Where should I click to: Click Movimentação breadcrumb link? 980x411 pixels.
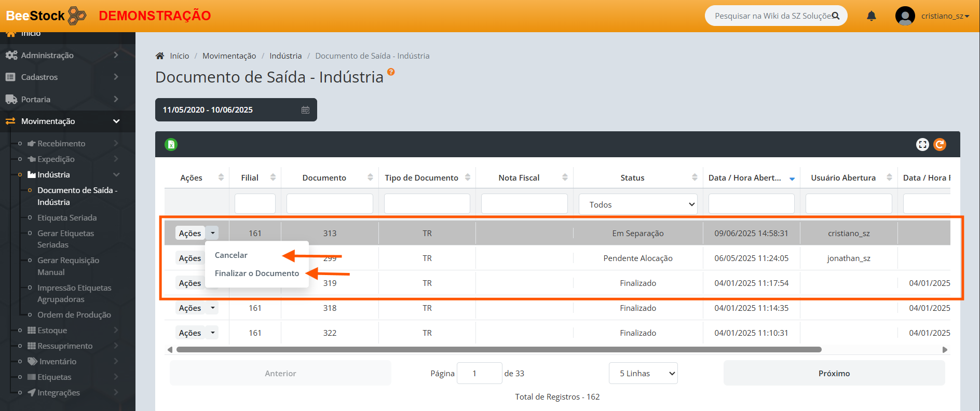pos(229,56)
